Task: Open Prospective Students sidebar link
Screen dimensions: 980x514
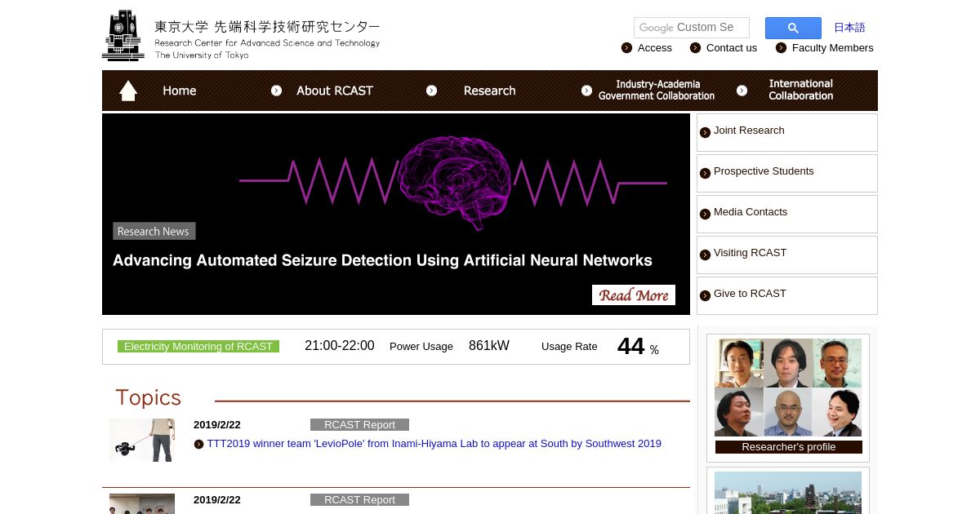Action: tap(764, 171)
